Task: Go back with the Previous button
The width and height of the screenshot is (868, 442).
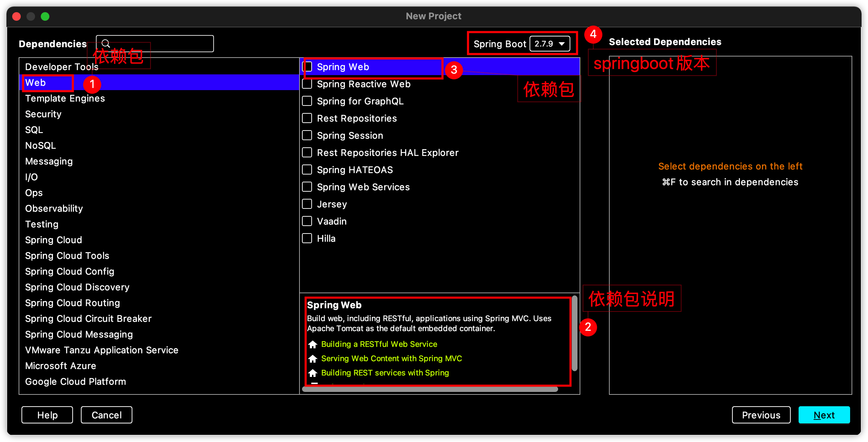Action: [761, 415]
